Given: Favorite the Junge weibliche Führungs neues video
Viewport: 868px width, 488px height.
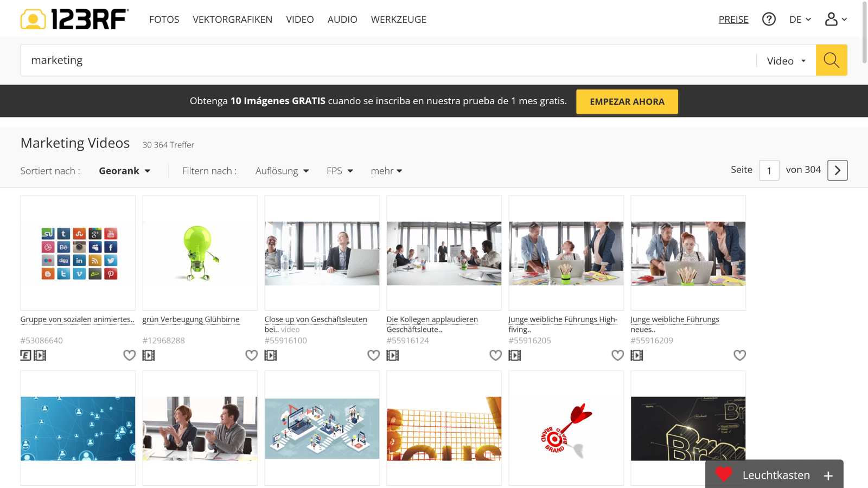Looking at the screenshot, I should click(x=739, y=355).
